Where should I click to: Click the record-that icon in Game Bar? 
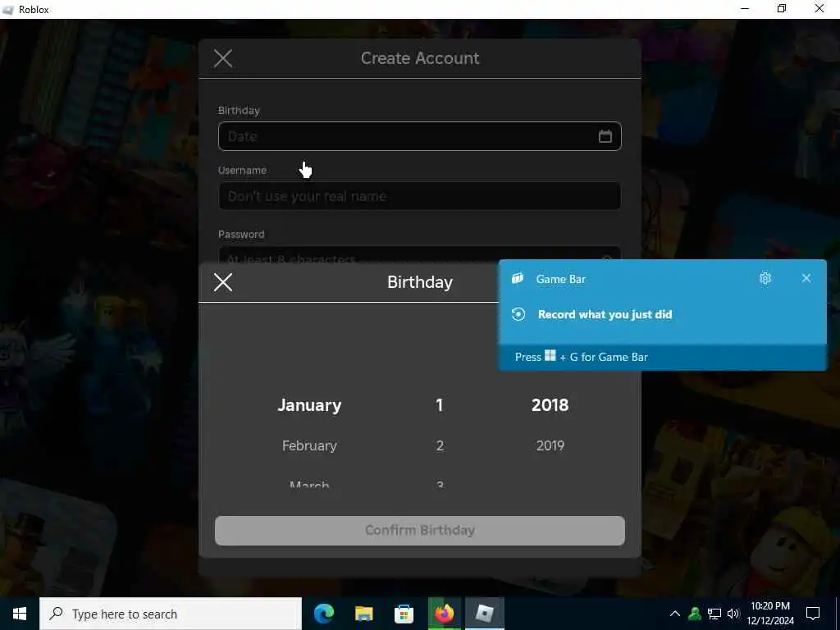pos(518,314)
